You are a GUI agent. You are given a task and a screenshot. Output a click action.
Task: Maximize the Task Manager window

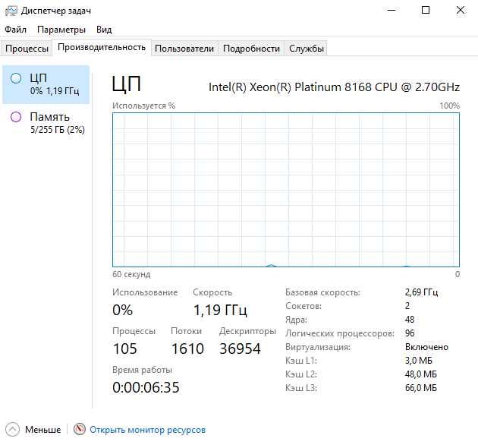426,11
